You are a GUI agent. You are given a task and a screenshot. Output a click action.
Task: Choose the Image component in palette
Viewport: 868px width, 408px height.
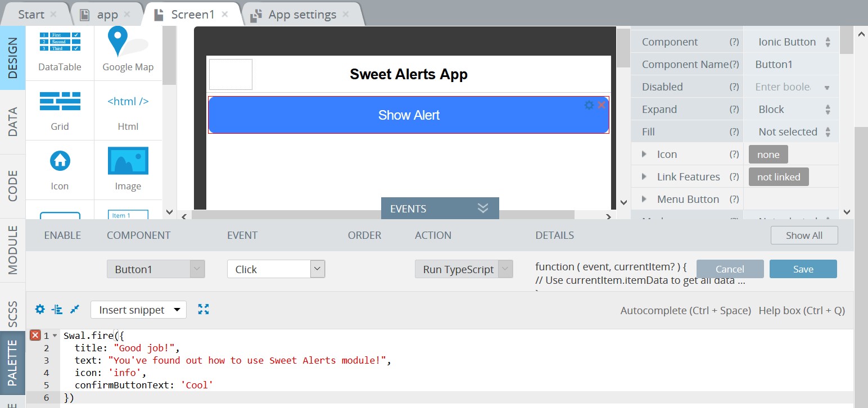pyautogui.click(x=128, y=170)
